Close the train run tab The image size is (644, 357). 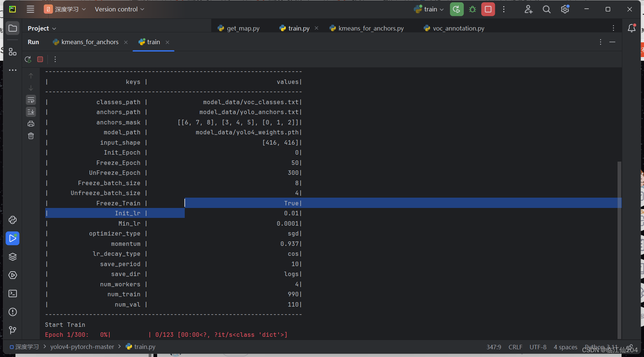(167, 42)
